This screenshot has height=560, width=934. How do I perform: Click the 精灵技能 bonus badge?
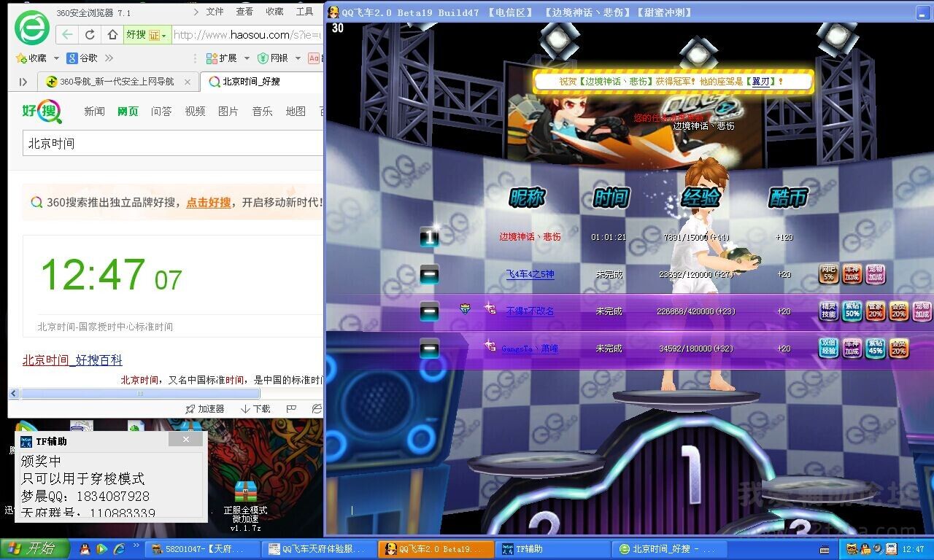pyautogui.click(x=828, y=311)
